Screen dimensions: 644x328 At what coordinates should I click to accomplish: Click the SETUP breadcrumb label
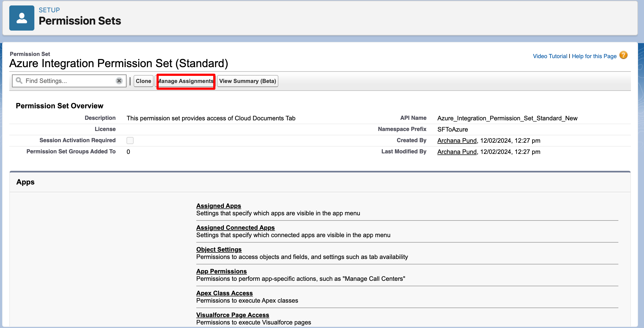coord(49,10)
